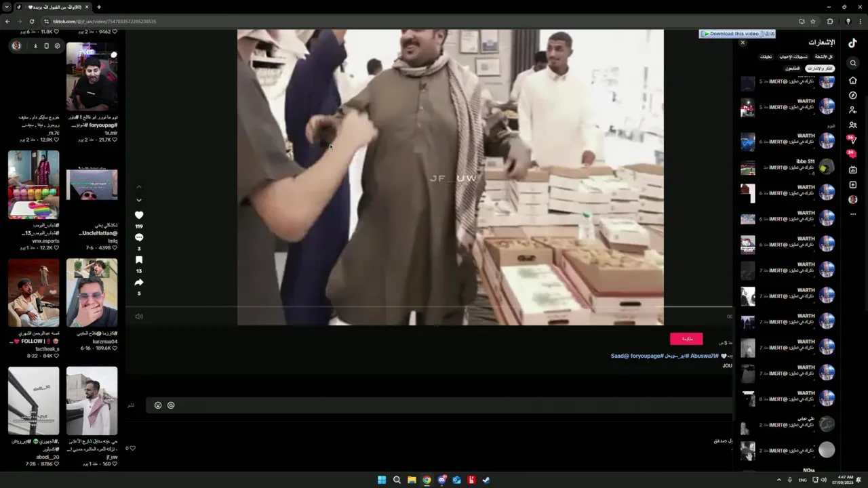Viewport: 868px width, 488px height.
Task: Open Friends page in sidebar
Action: coord(853,125)
